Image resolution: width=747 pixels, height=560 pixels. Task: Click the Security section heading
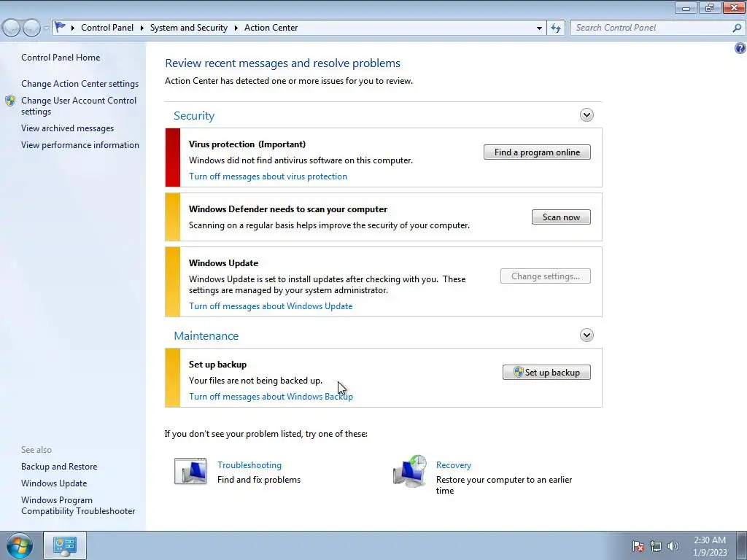point(194,116)
